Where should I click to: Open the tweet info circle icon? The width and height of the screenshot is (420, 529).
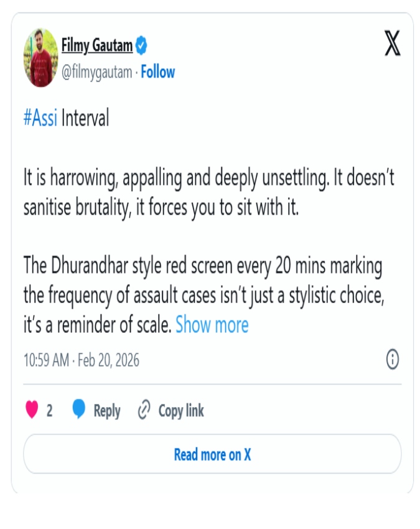coord(393,359)
